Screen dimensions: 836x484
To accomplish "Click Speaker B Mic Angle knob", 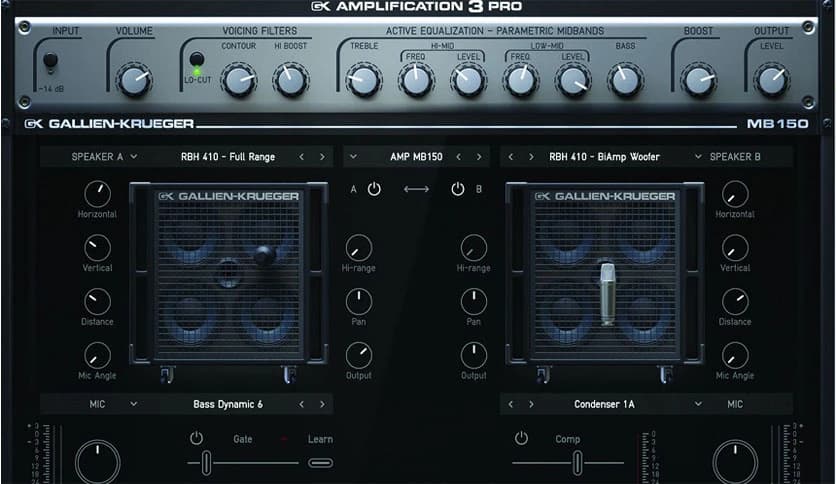I will point(735,356).
